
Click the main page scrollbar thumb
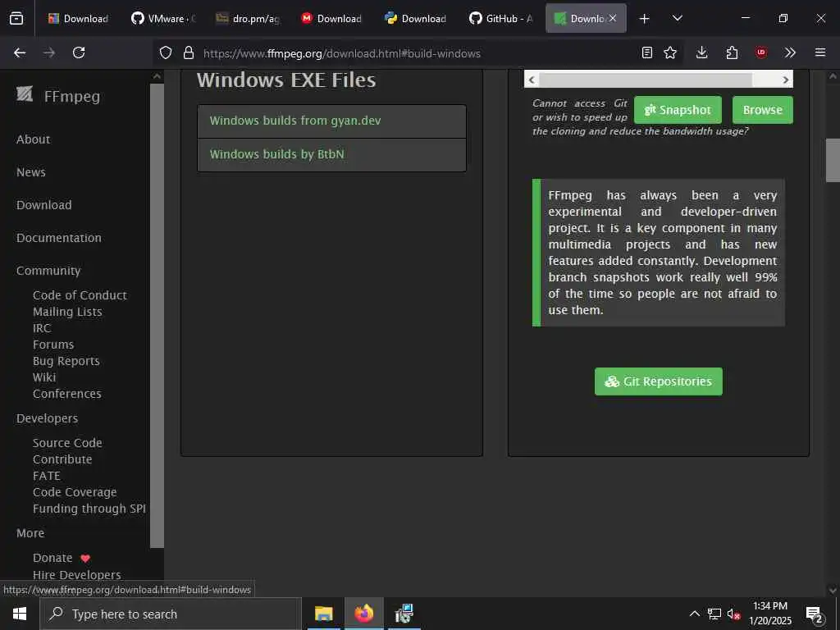pos(833,160)
